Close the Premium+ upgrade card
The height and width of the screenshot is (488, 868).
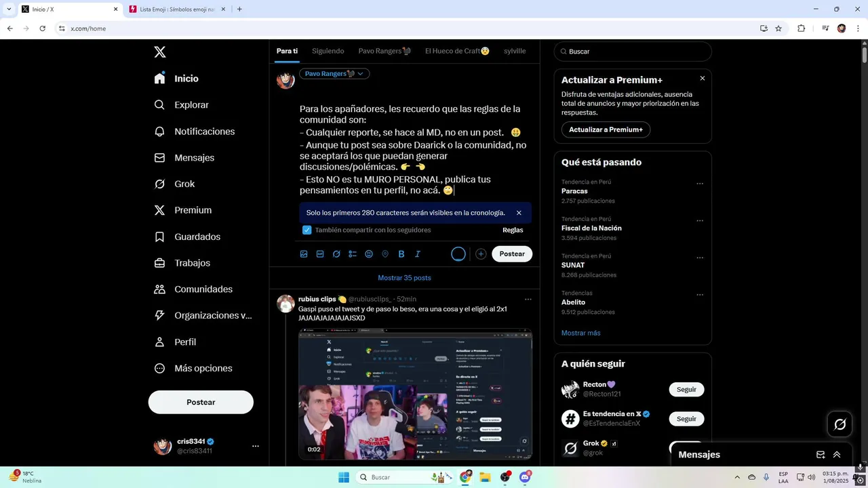703,79
